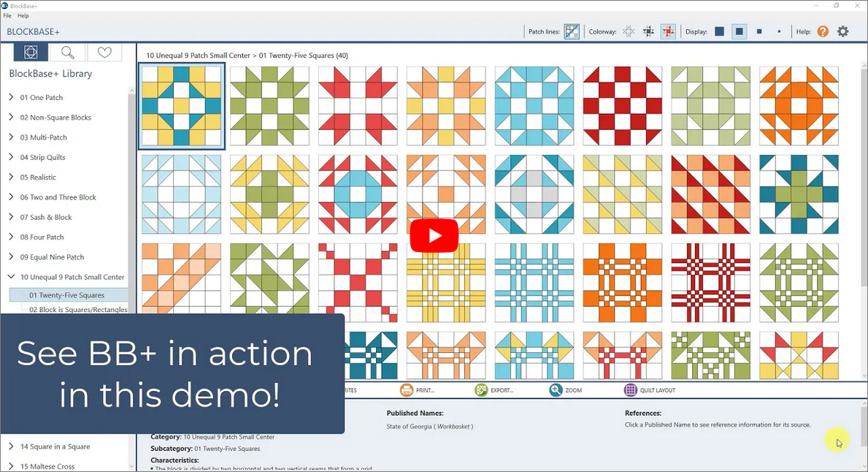
Task: Expand the 08 Four Patch category
Action: 11,237
